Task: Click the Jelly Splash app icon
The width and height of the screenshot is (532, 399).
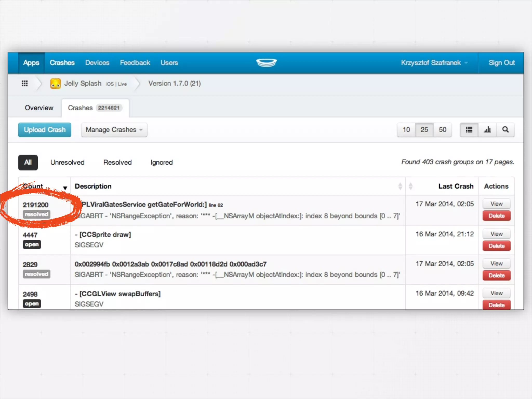Action: (x=55, y=84)
